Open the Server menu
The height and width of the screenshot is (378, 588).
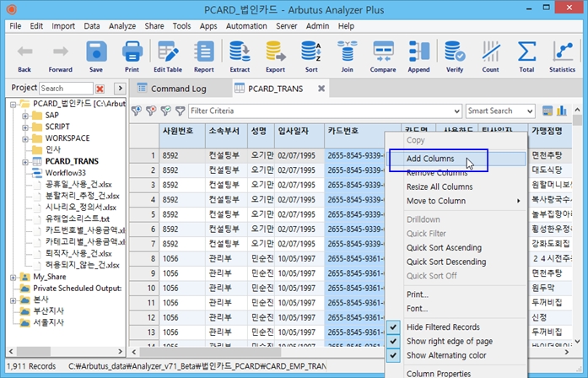coord(287,26)
